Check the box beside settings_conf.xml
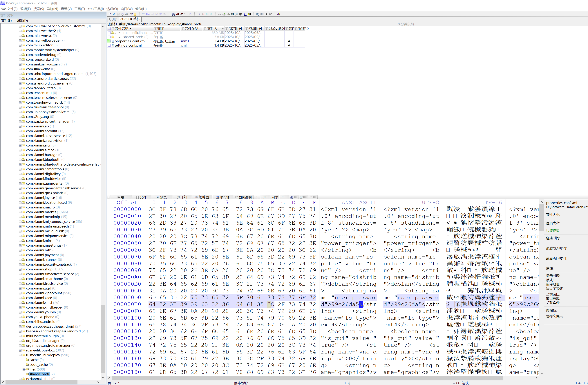This screenshot has height=385, width=588. point(109,45)
